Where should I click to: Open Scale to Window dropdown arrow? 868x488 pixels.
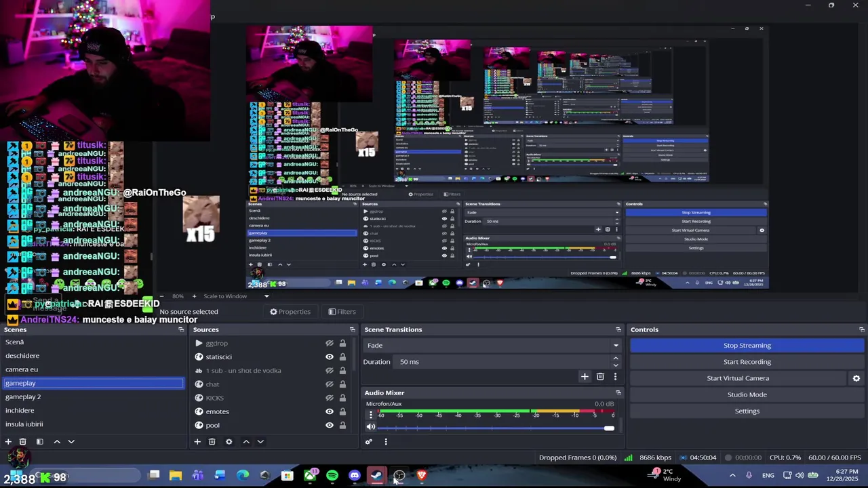click(267, 296)
